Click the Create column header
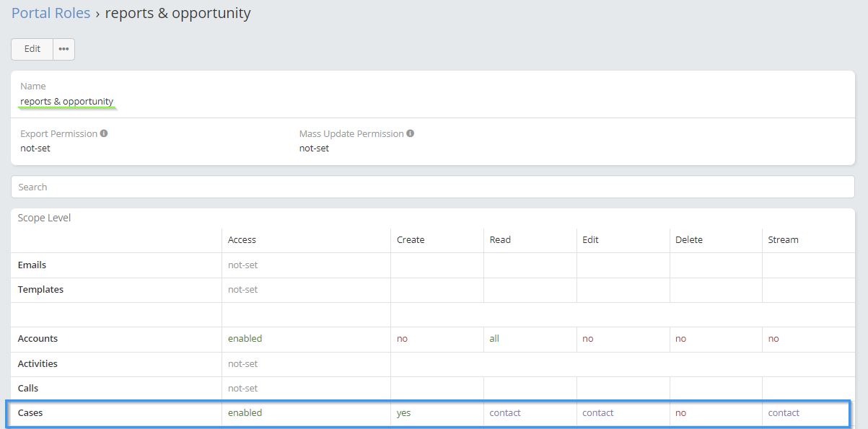The image size is (868, 429). tap(411, 240)
